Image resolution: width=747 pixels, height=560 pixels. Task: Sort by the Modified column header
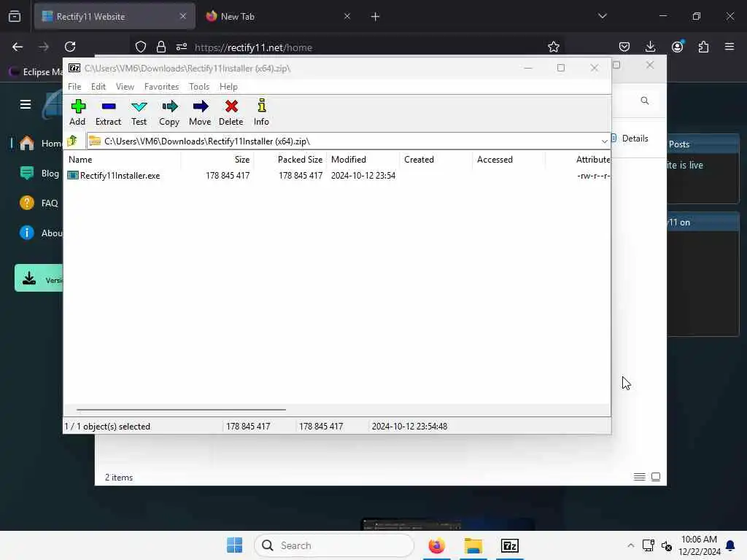tap(363, 160)
